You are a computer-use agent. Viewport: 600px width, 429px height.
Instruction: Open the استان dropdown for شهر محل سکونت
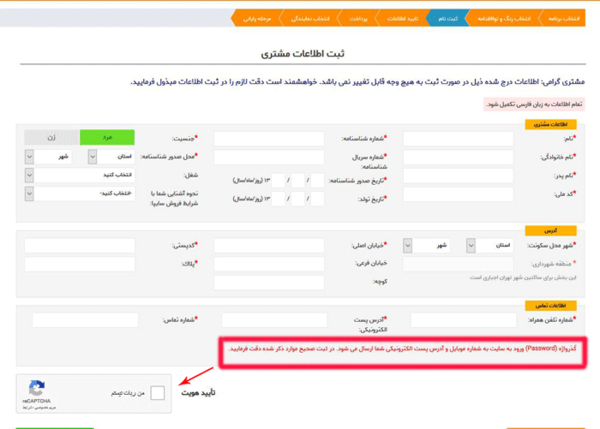click(x=490, y=245)
